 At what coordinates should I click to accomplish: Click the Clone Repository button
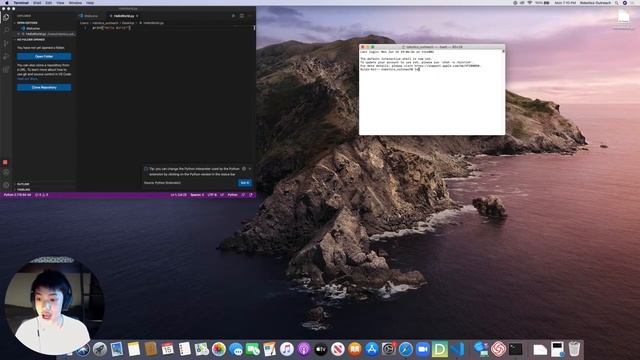click(44, 87)
